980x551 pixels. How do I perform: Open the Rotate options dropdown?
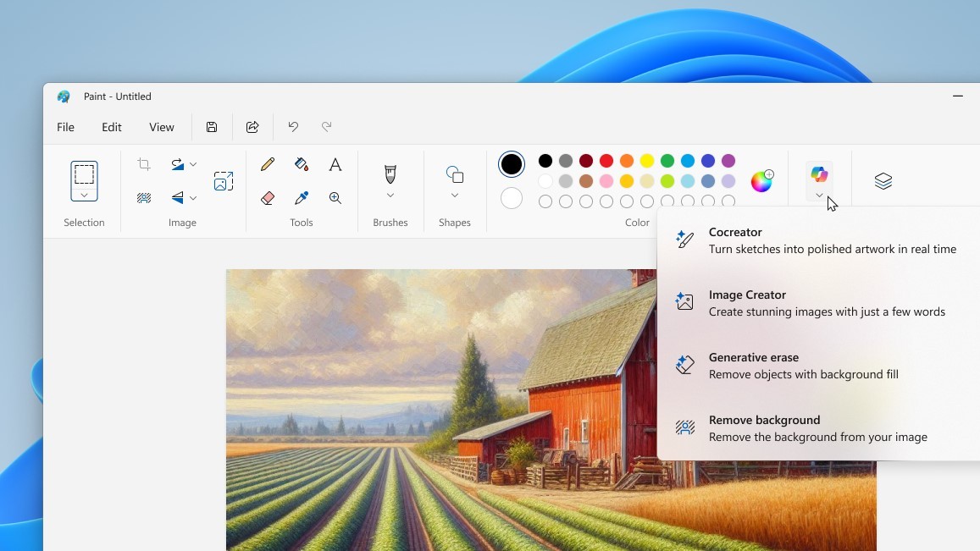click(x=194, y=164)
